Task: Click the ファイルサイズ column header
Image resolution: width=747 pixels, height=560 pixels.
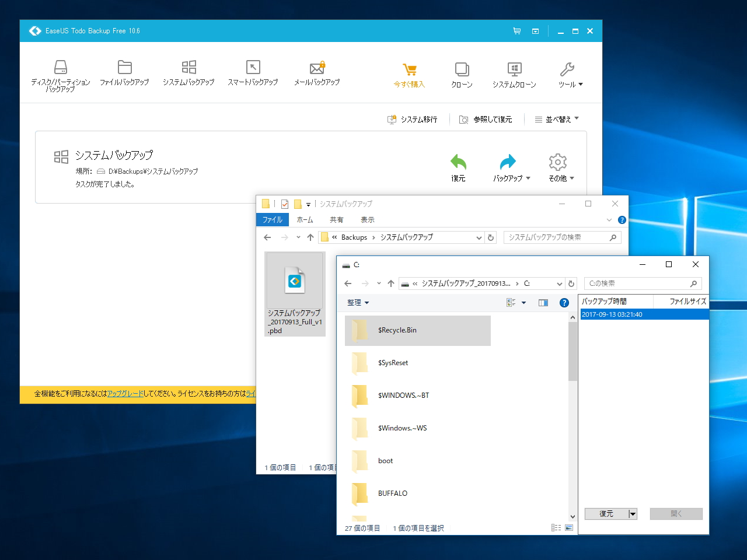Action: pyautogui.click(x=681, y=302)
